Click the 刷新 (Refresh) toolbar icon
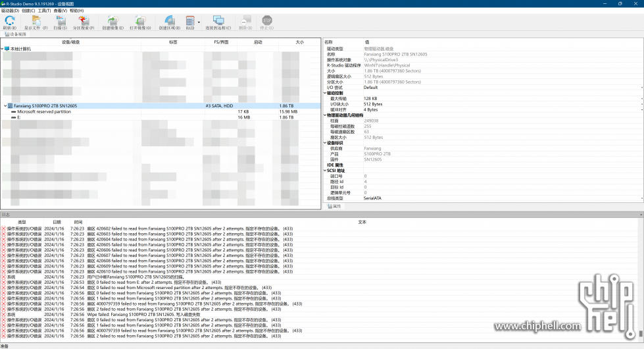Image resolution: width=644 pixels, height=349 pixels. click(9, 20)
